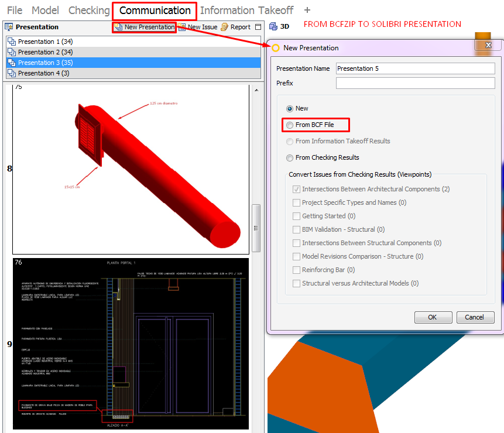Click the New Presentation dialog title icon
This screenshot has width=504, height=433.
[276, 48]
